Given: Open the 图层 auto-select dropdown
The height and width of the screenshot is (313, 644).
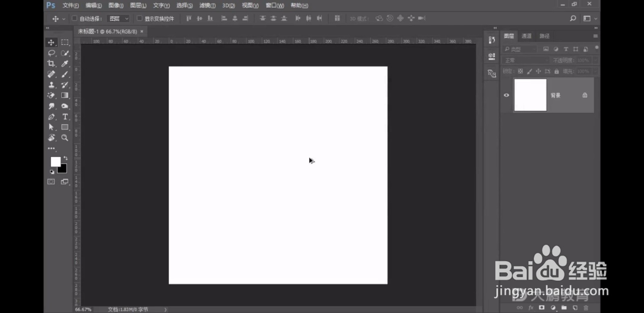Looking at the screenshot, I should (118, 19).
